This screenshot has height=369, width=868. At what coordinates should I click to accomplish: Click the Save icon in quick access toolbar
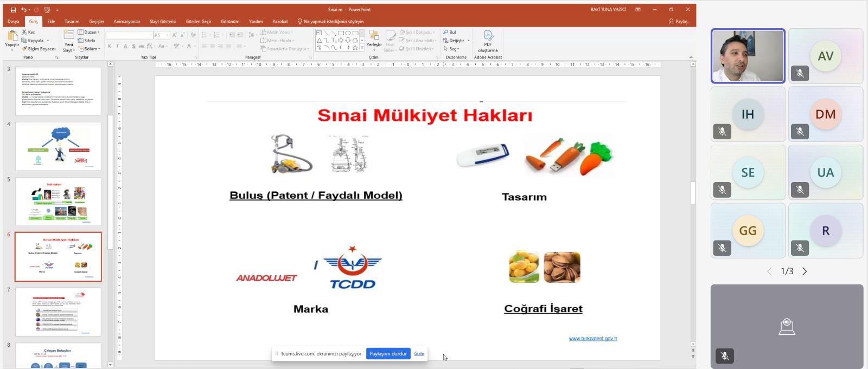point(13,10)
